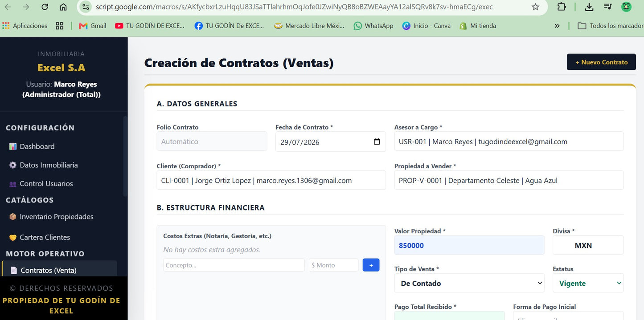
Task: View site information icon in address bar
Action: tap(86, 7)
